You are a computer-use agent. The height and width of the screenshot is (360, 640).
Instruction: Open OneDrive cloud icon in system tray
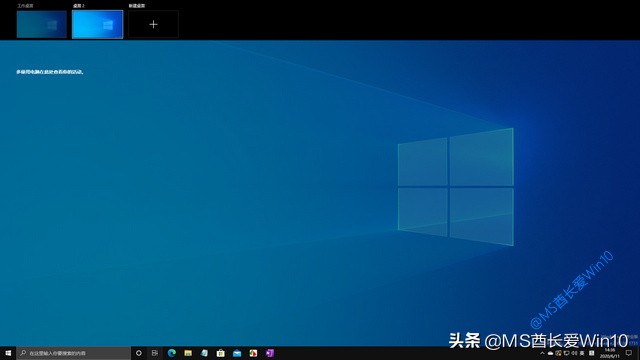tap(550, 353)
